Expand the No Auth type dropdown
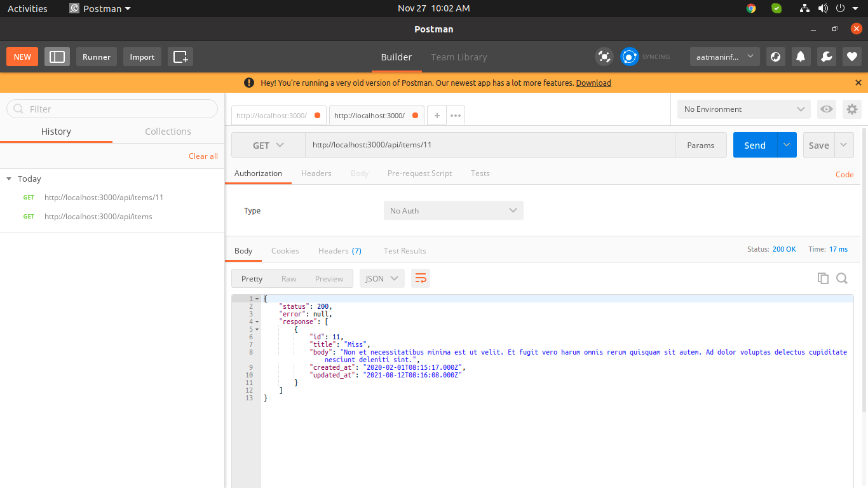The image size is (868, 488). tap(453, 210)
